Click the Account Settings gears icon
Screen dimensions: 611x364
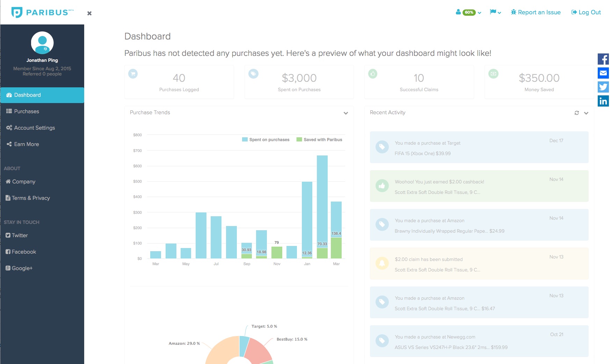[9, 128]
